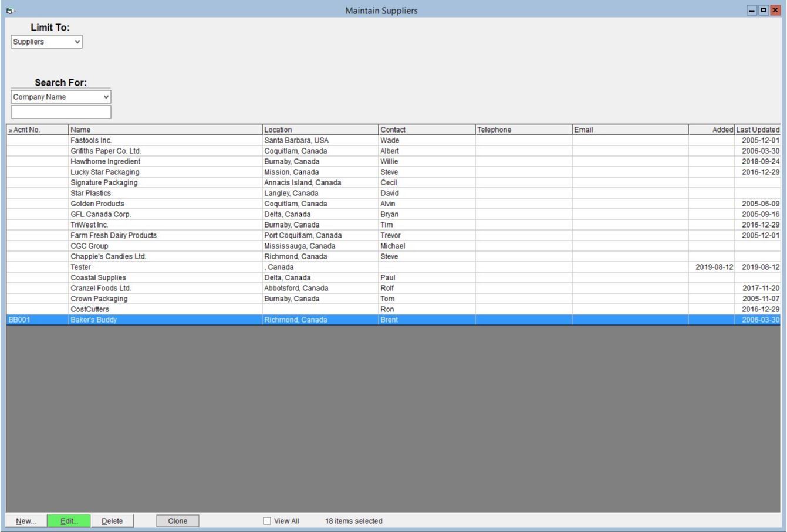Click the Delete button
This screenshot has width=787, height=532.
(112, 521)
